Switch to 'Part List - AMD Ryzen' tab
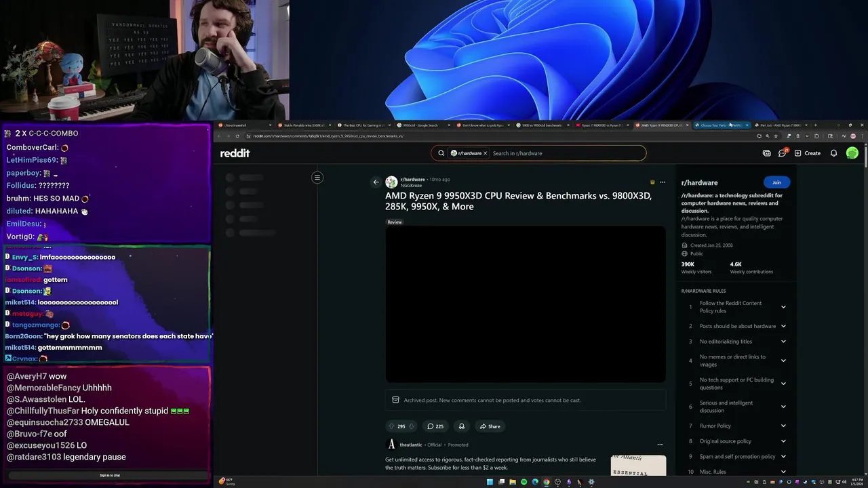 coord(780,125)
